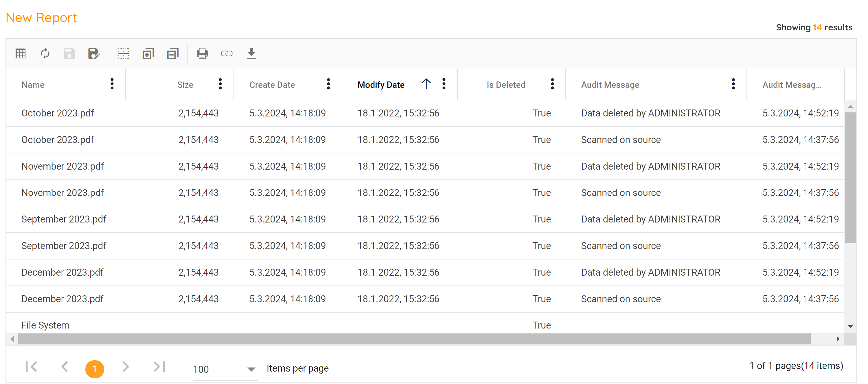Go to page 1 button

point(94,369)
